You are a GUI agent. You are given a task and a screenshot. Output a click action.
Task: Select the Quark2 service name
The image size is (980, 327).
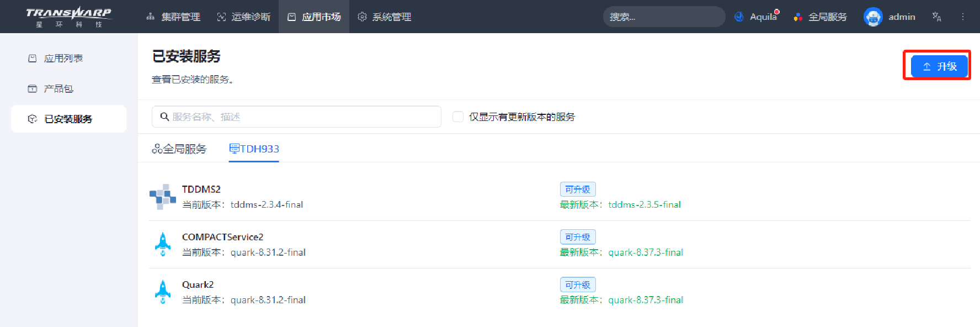[x=198, y=284]
